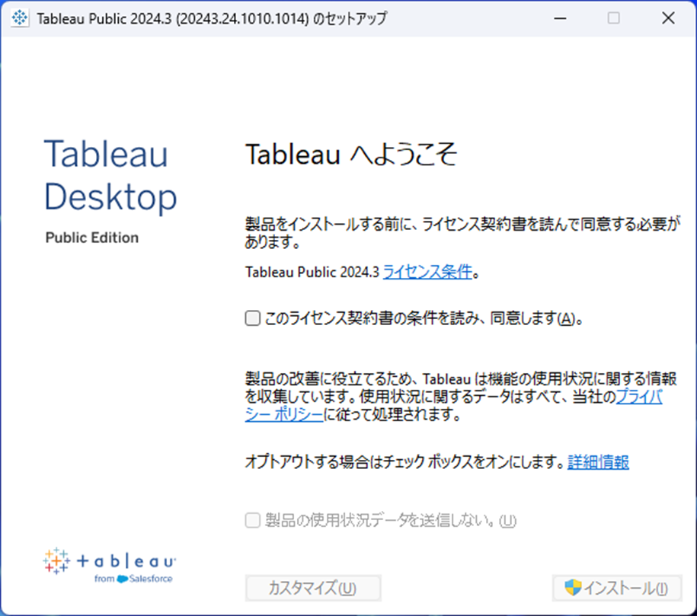Click the Tableau icon in the title bar

coord(20,18)
